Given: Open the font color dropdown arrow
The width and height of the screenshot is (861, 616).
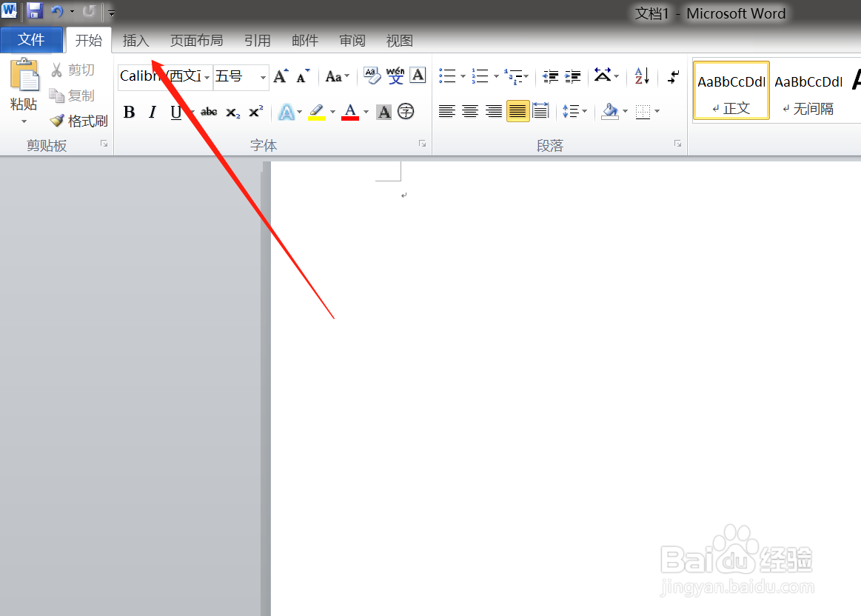Looking at the screenshot, I should click(x=366, y=112).
